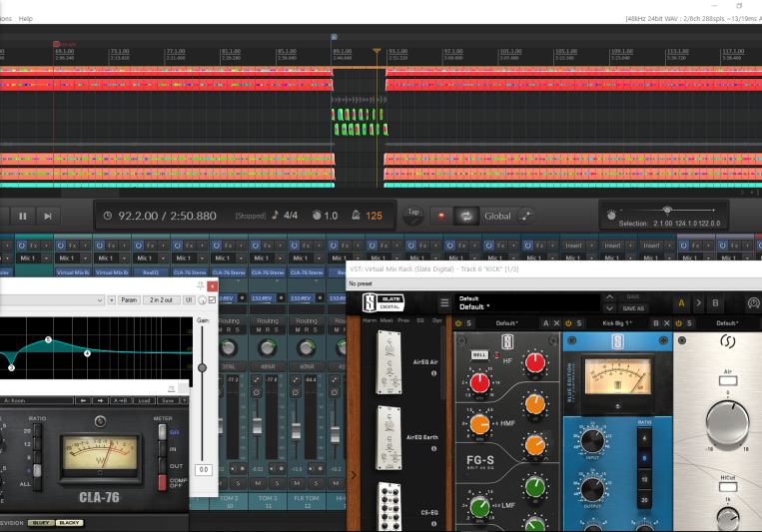Click the wet mix knob in ReaEQ header
This screenshot has width=762, height=532.
pos(202,300)
